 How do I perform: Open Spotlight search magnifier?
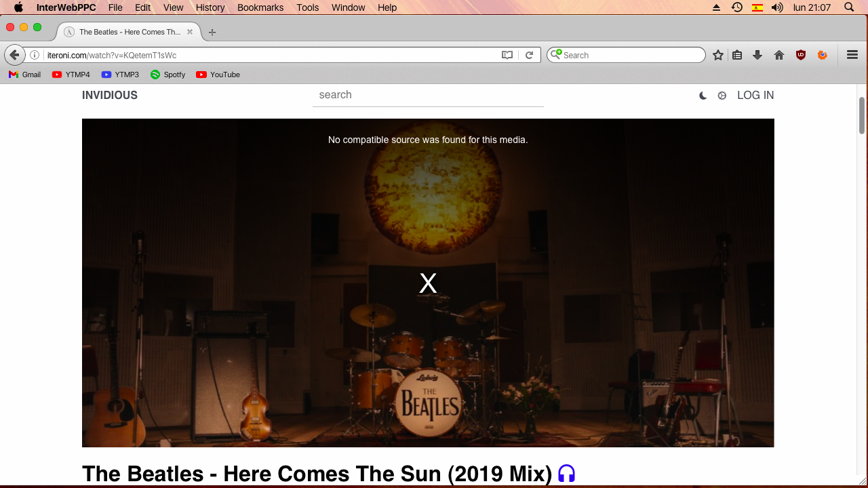[x=849, y=7]
